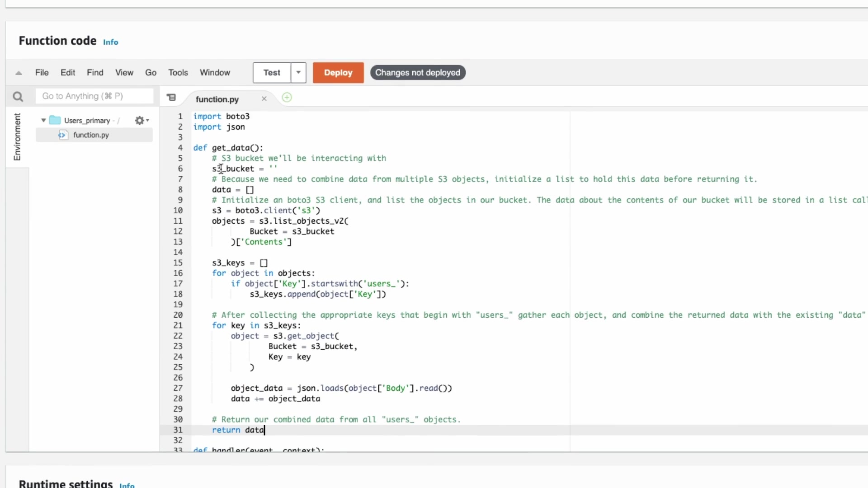Click the search magnifier icon

18,97
